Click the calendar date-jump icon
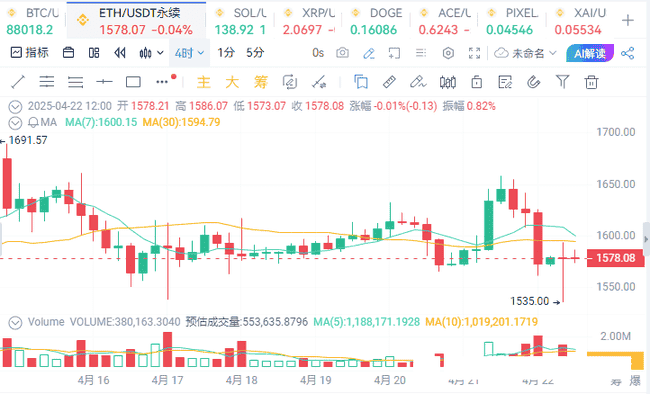This screenshot has width=650, height=394. [x=68, y=53]
